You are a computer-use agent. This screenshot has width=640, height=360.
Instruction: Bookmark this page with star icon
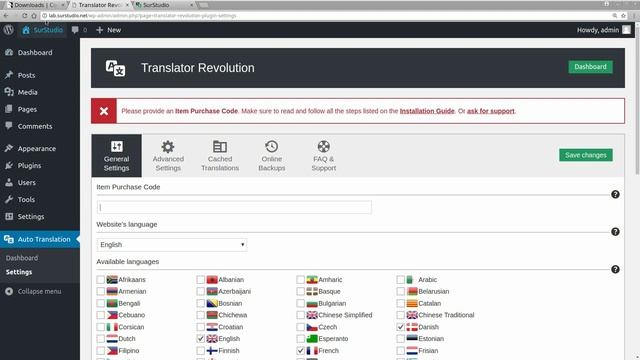click(623, 16)
